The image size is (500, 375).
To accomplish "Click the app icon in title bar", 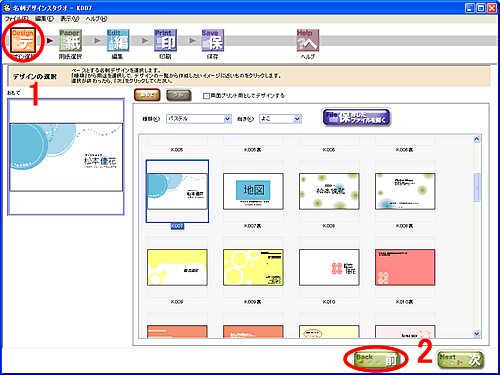I will (7, 7).
